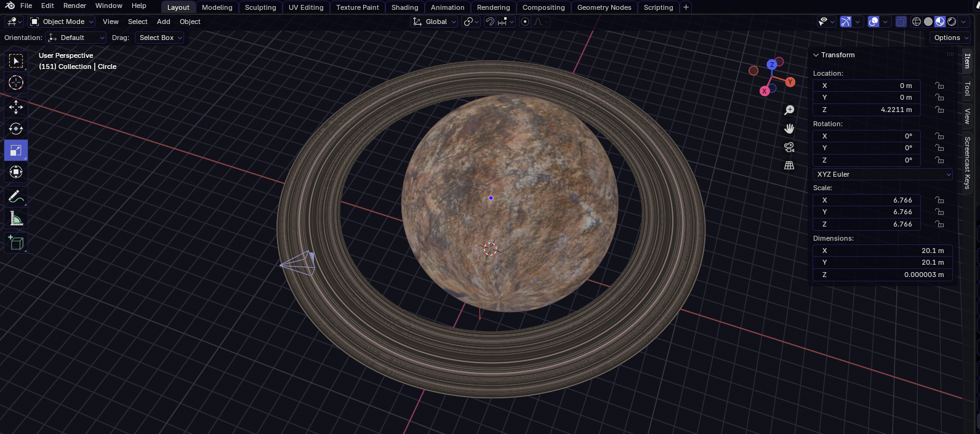
Task: Click the Z axis gizmo circle
Action: click(x=771, y=65)
